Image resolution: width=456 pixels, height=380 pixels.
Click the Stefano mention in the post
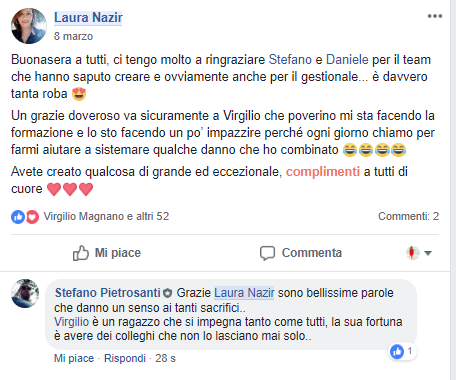290,60
